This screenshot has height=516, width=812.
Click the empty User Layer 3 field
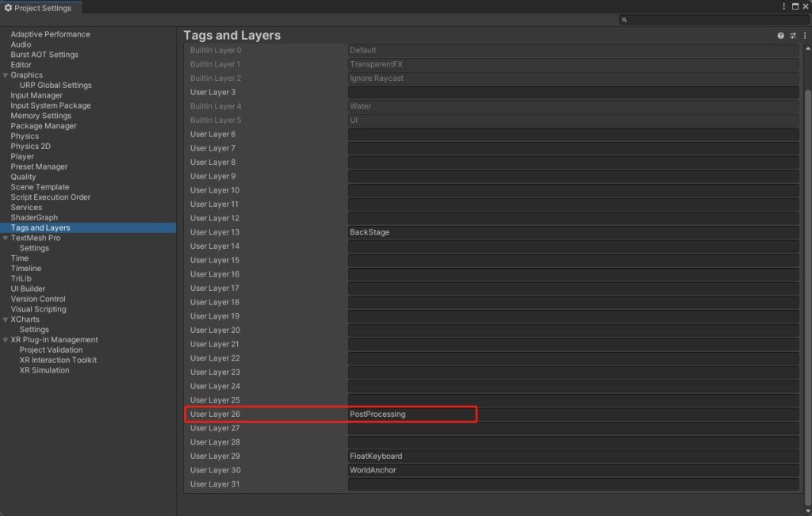tap(573, 92)
